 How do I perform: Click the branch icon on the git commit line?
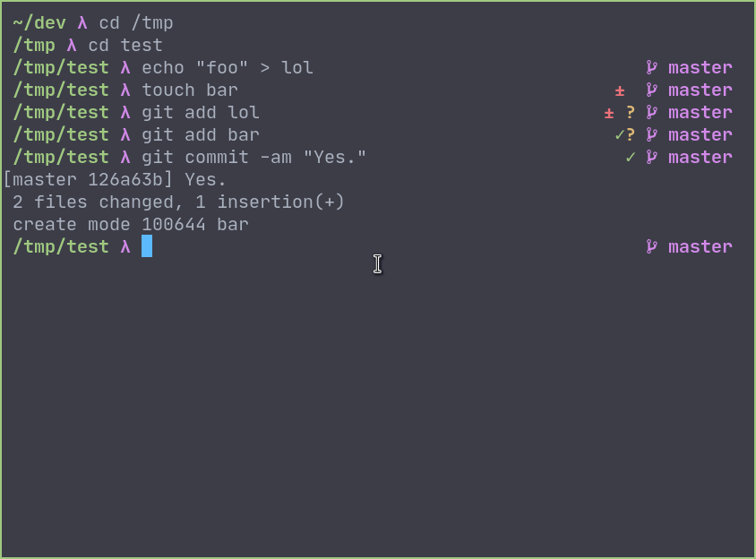652,158
